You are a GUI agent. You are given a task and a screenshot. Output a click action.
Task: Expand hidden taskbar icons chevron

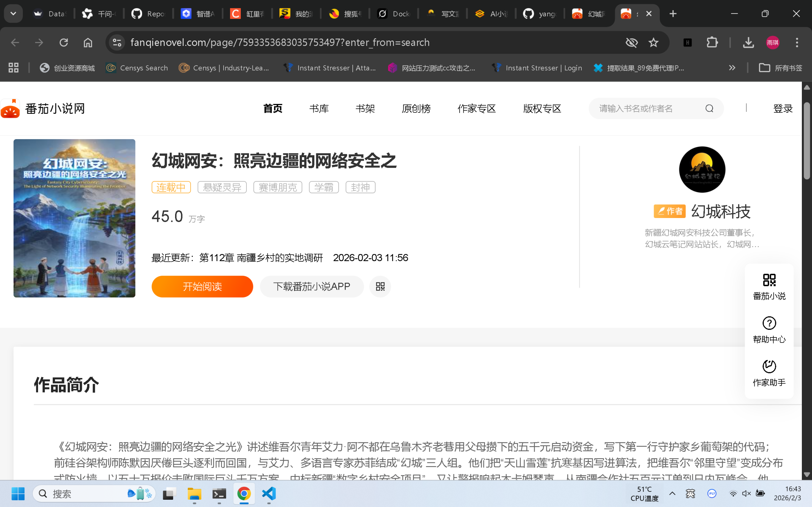(x=672, y=493)
